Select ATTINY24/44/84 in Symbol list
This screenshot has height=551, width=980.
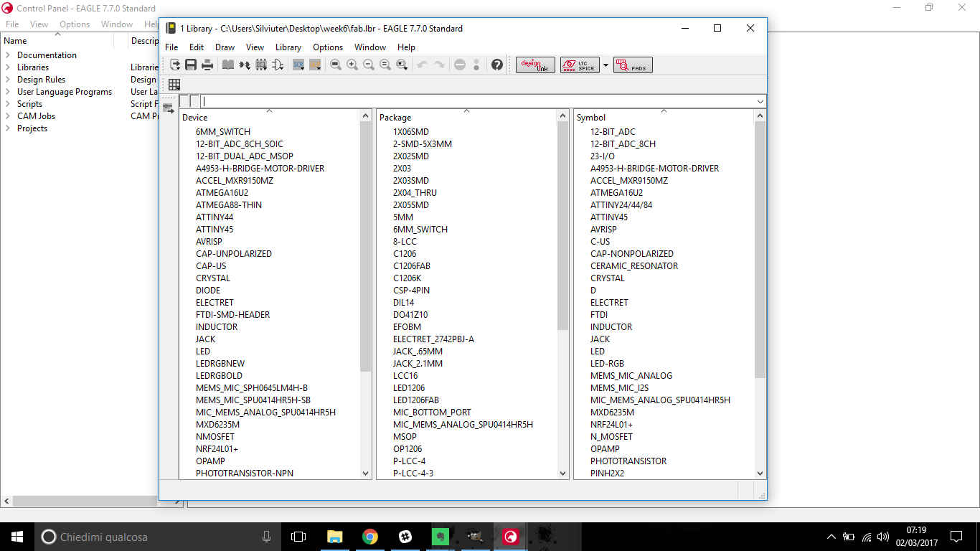pos(621,205)
